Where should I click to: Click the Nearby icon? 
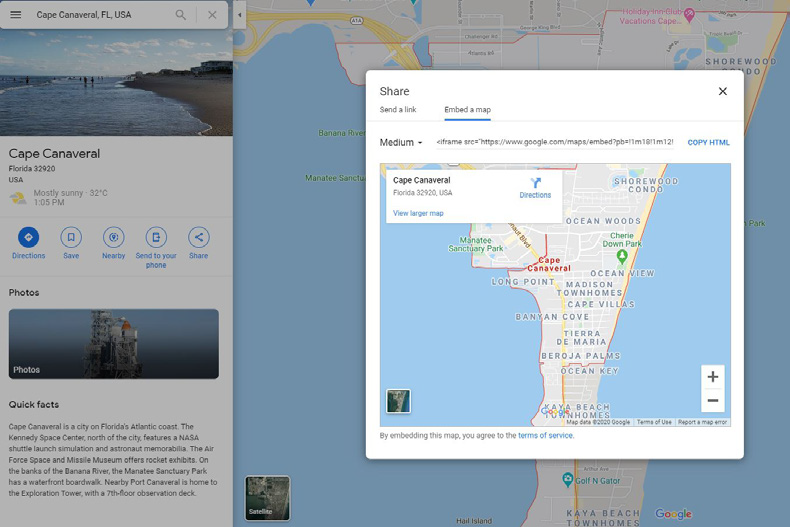pos(114,237)
